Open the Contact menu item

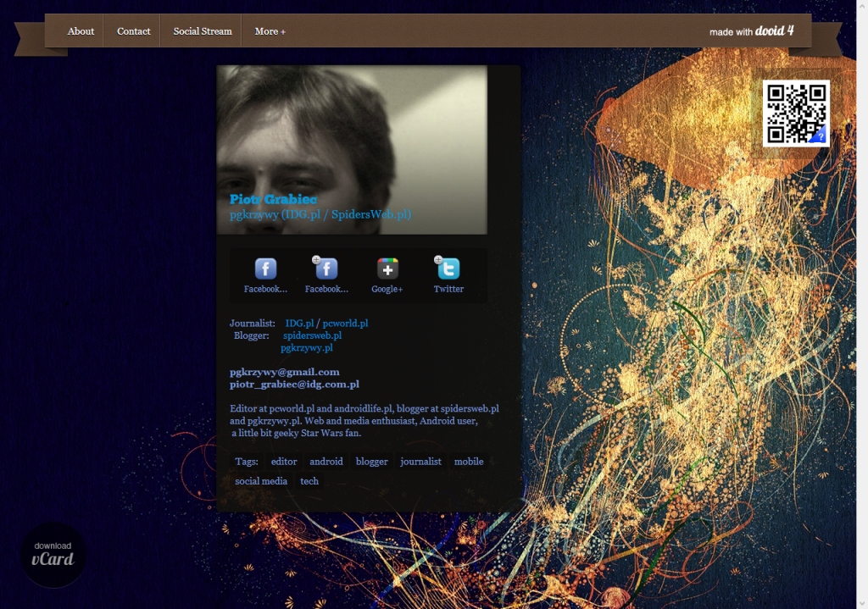tap(133, 31)
